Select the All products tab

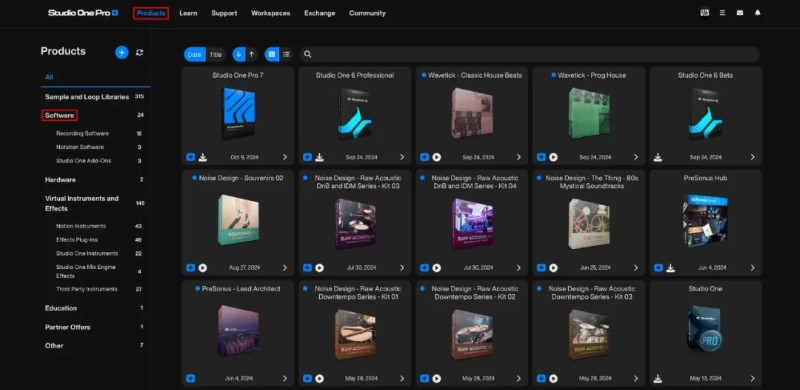tap(49, 77)
